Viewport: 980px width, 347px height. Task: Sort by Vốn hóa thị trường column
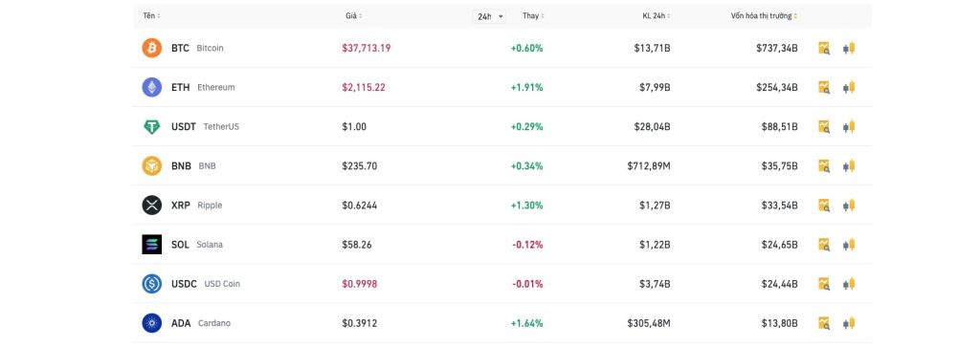tap(765, 15)
